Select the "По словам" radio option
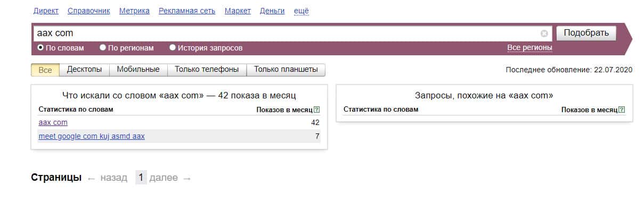The height and width of the screenshot is (218, 644). point(40,48)
